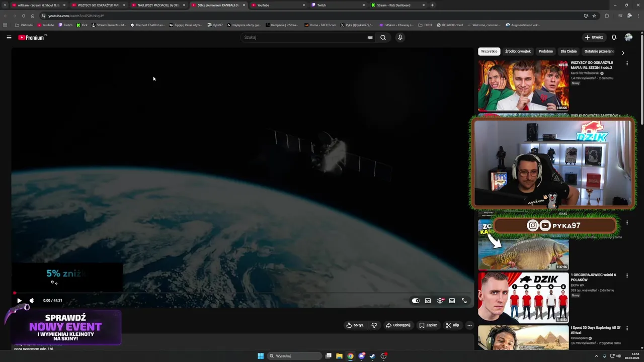
Task: Reload the page
Action: [x=23, y=16]
